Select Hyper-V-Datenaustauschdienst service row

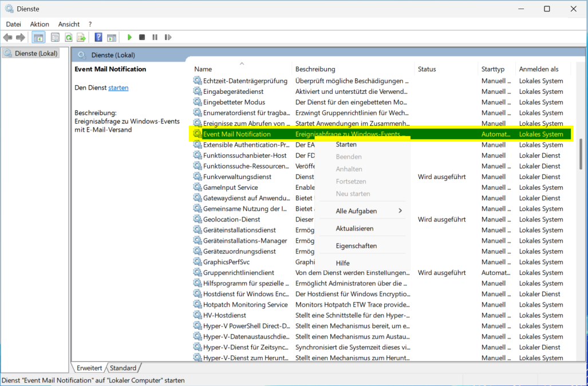click(x=382, y=337)
